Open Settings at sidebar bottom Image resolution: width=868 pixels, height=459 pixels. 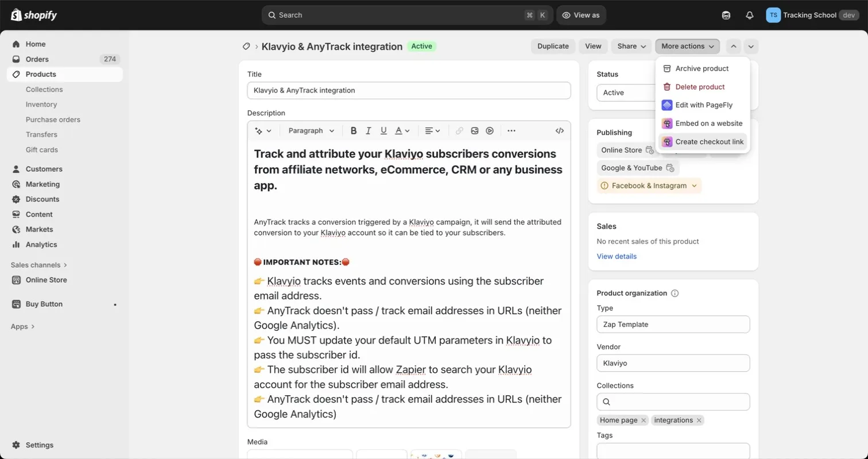[39, 445]
